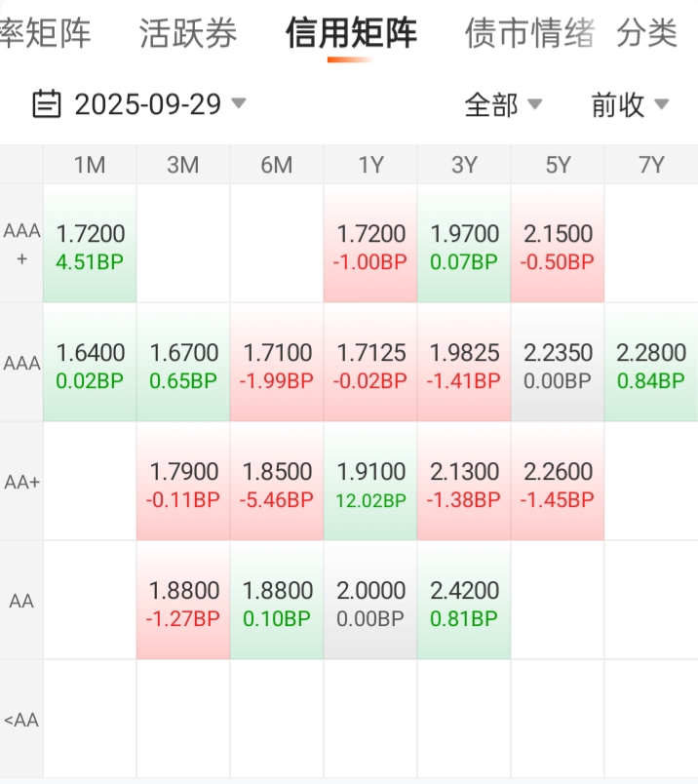The image size is (698, 784).
Task: Select the AAA+ 1M cell showing 4.51BP
Action: (90, 247)
